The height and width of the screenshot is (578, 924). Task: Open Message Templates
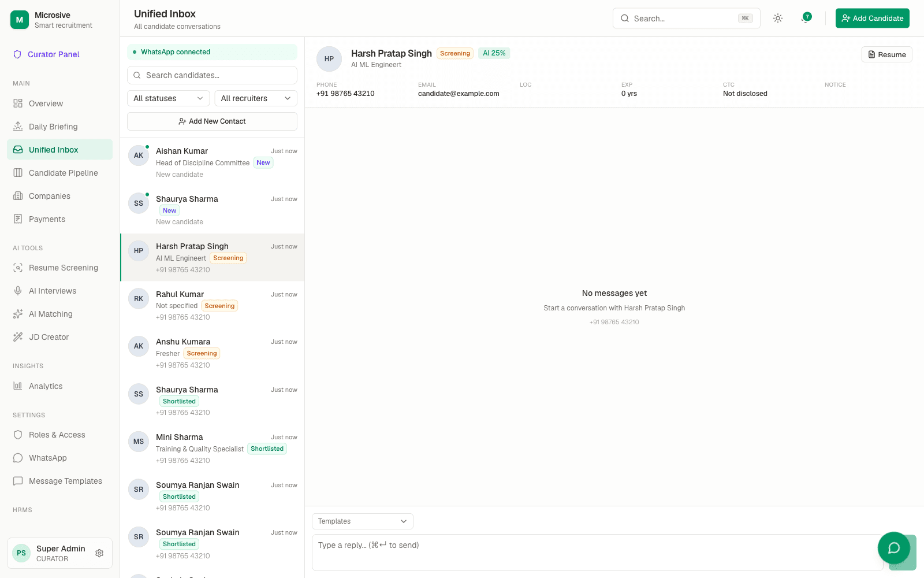tap(59, 481)
